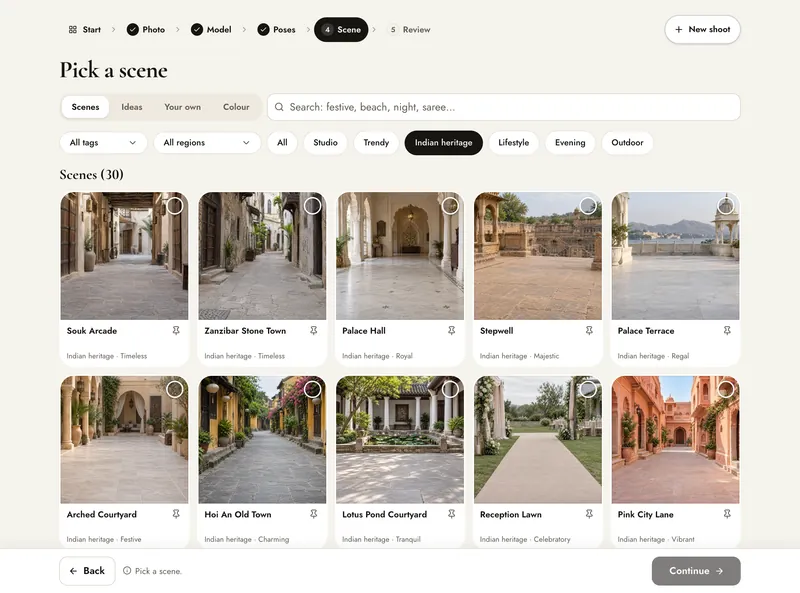Filter scenes by Lifestyle

click(x=514, y=143)
